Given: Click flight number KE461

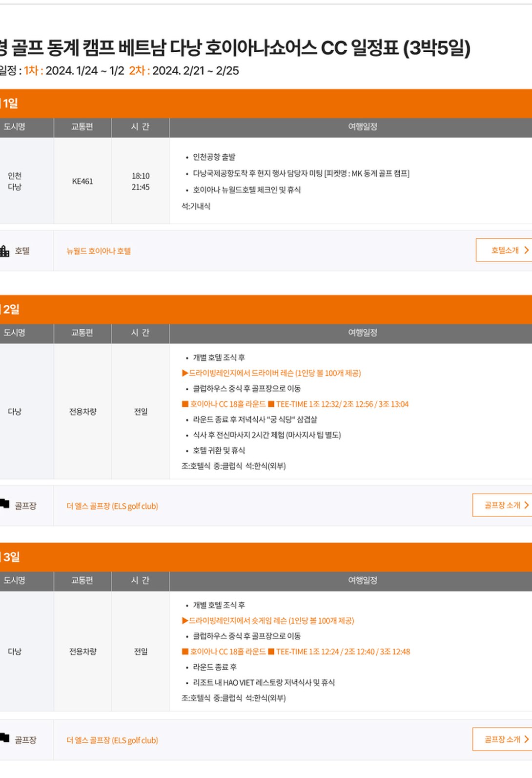Looking at the screenshot, I should pos(82,181).
